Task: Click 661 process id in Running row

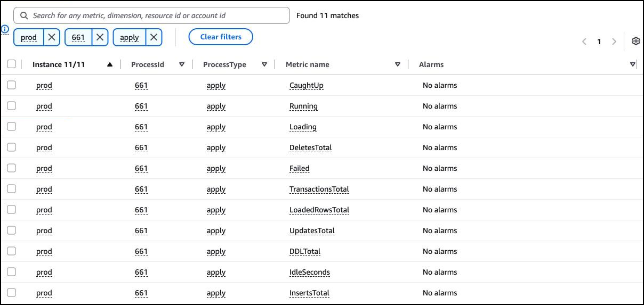Action: pyautogui.click(x=141, y=106)
